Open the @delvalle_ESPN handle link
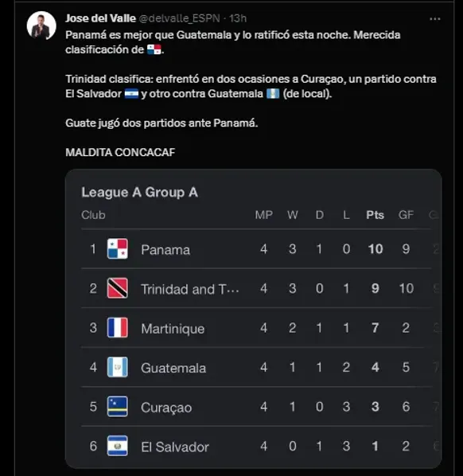 coord(179,18)
